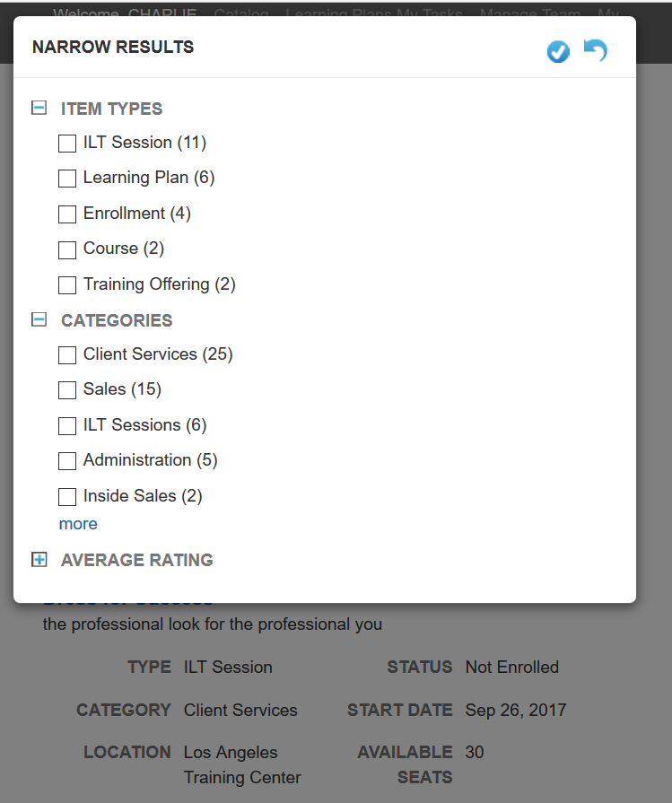Collapse the Categories section
Viewport: 672px width, 803px height.
(x=39, y=319)
